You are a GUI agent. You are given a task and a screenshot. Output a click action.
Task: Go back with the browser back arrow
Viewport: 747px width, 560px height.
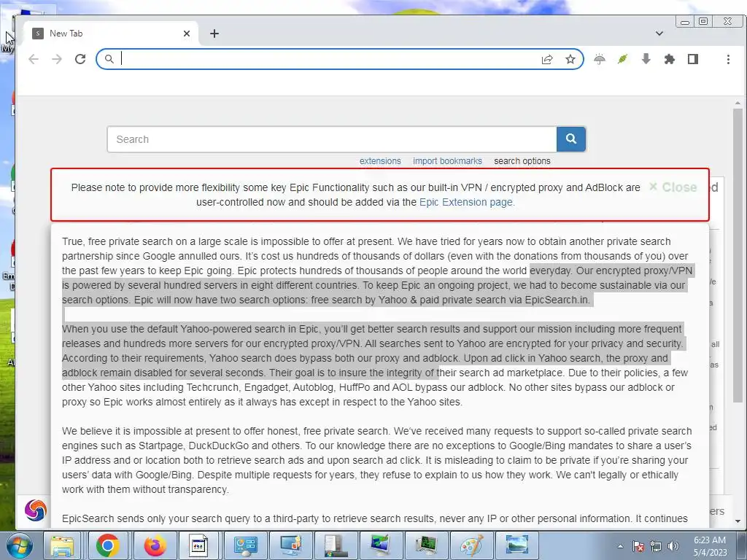[x=34, y=59]
